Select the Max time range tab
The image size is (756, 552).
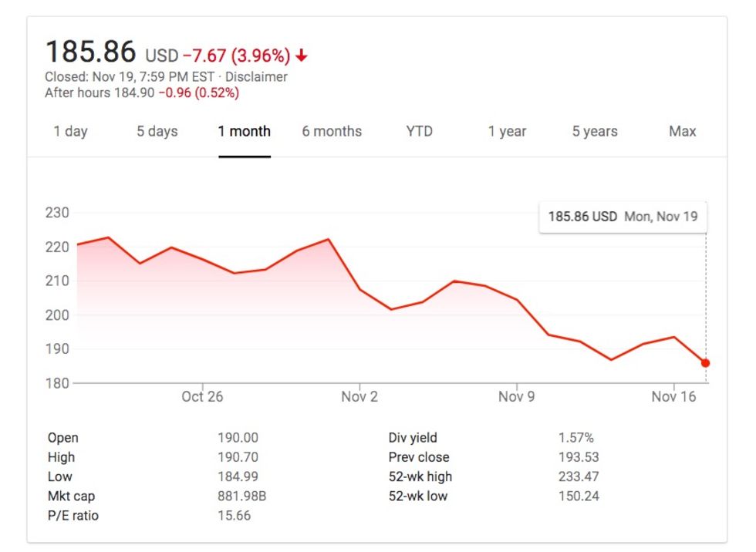tap(682, 131)
